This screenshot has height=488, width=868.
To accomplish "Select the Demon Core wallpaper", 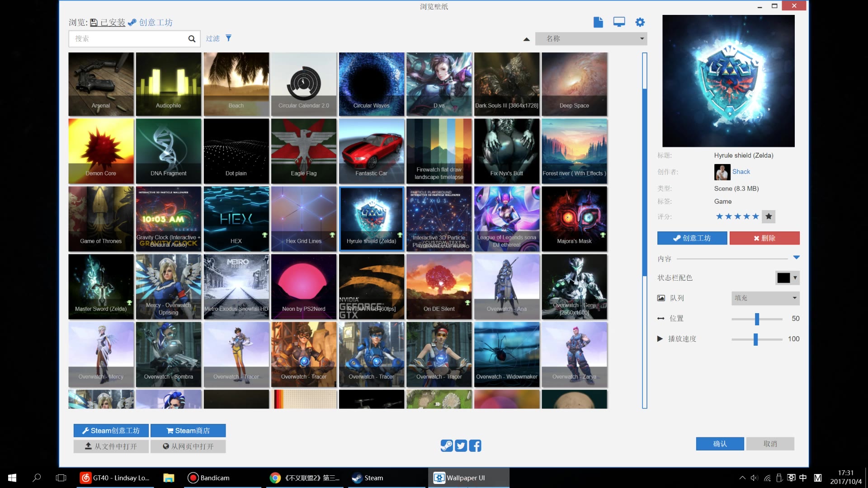I will 101,151.
